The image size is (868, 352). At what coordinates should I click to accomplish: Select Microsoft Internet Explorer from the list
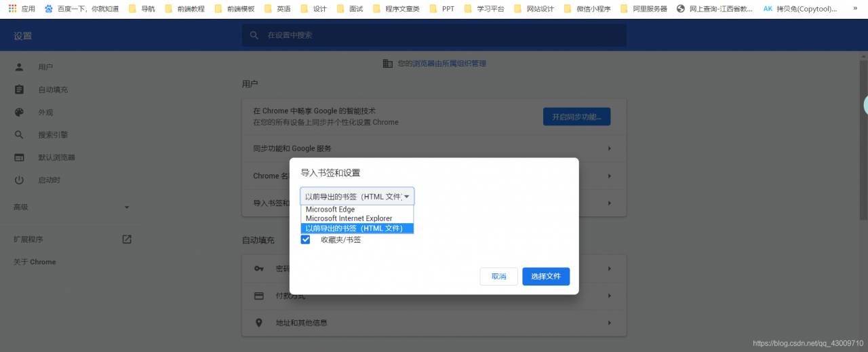click(x=357, y=218)
